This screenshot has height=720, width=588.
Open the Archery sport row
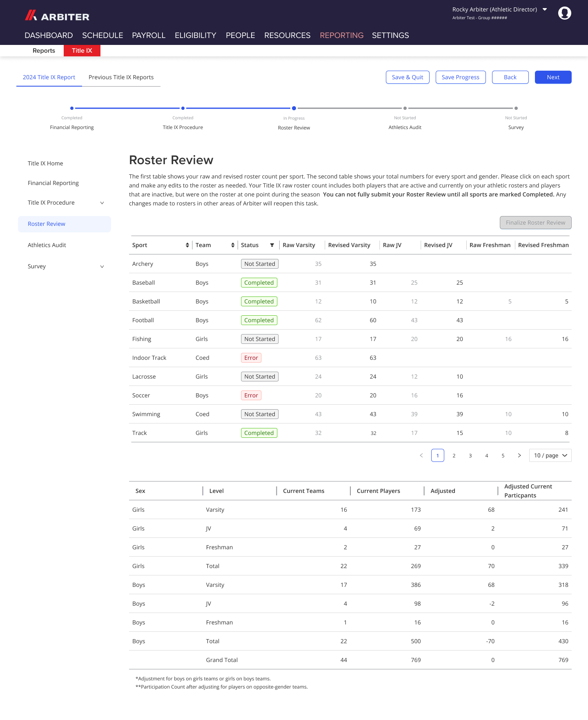click(x=351, y=264)
